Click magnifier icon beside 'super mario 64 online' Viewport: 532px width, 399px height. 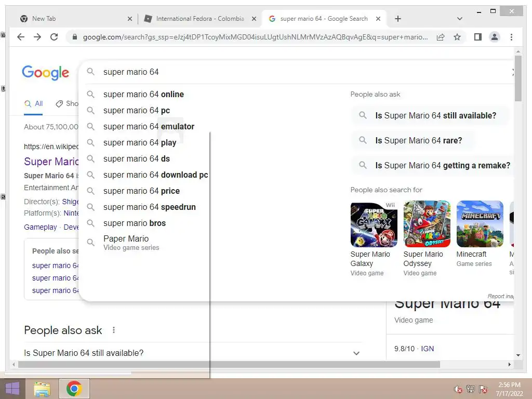(90, 94)
